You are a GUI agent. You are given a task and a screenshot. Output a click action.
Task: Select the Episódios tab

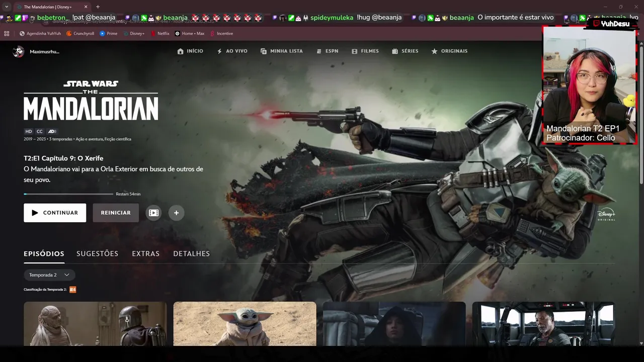[x=44, y=253]
